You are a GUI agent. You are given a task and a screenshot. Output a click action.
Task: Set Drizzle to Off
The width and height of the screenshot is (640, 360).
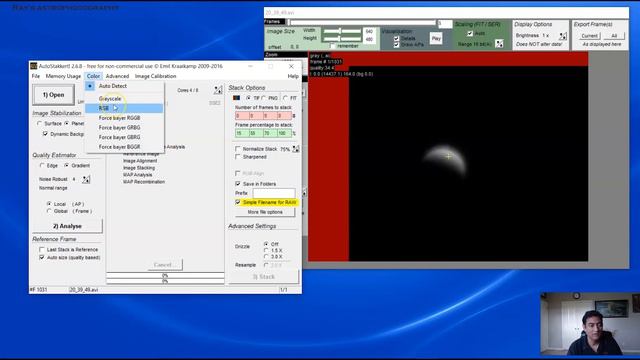click(x=266, y=244)
